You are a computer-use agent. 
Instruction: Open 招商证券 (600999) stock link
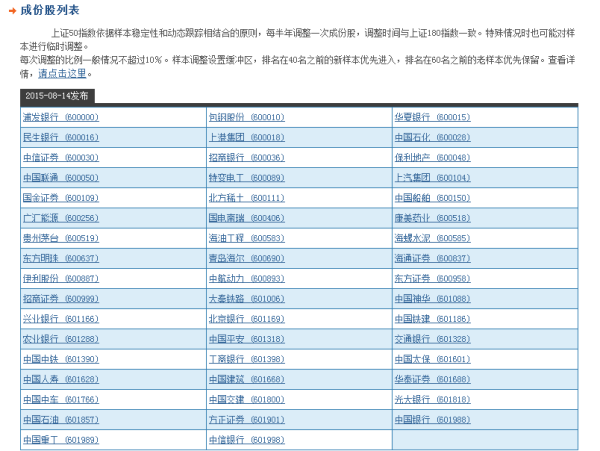(60, 299)
